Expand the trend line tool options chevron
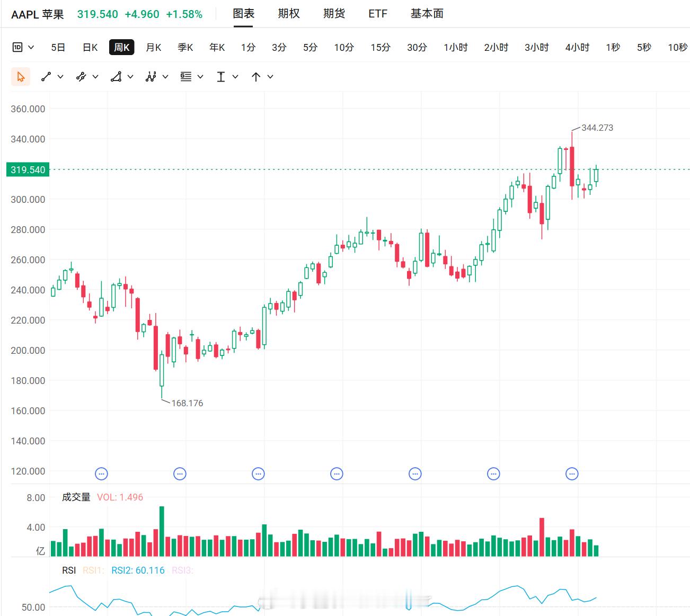Screen dimensions: 690x616 [60, 77]
